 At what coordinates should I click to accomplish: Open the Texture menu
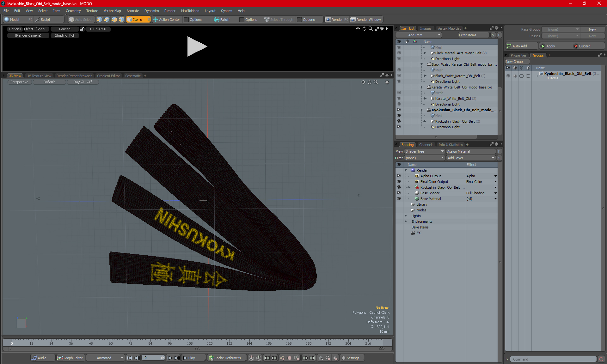pos(92,11)
